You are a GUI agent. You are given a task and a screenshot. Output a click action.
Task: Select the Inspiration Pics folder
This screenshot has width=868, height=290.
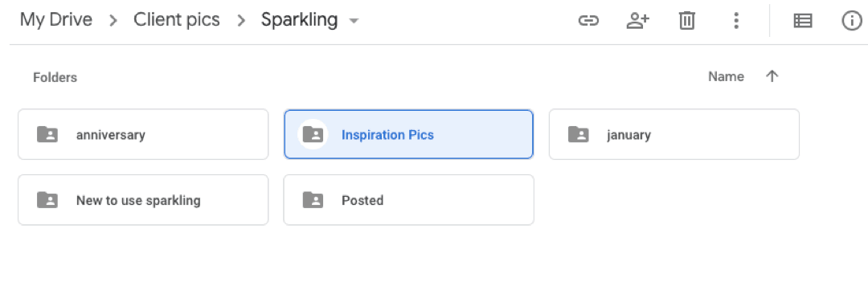pos(408,134)
